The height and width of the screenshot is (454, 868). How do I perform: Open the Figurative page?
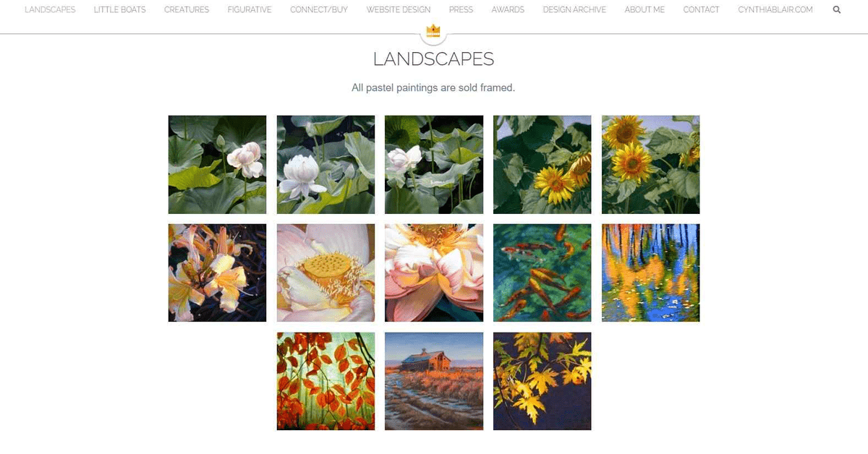coord(250,10)
